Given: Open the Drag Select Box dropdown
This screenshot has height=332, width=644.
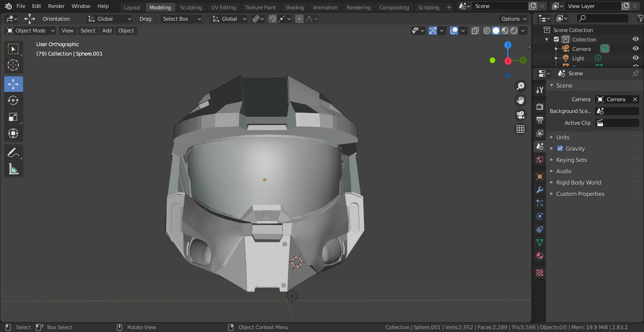Looking at the screenshot, I should 182,19.
